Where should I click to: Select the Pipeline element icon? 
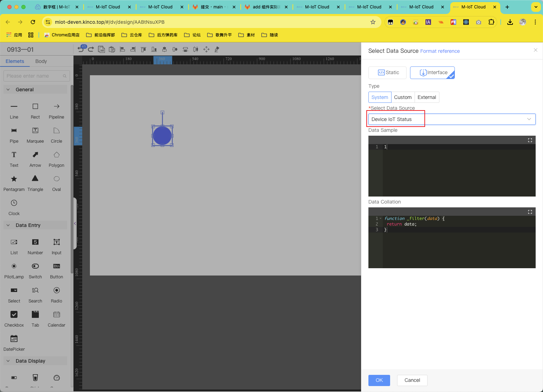[x=56, y=107]
